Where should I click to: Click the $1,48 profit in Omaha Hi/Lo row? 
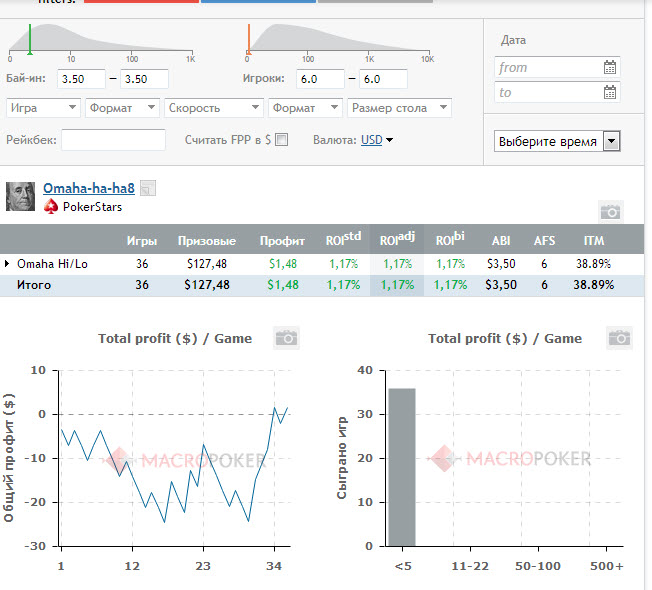[x=283, y=264]
